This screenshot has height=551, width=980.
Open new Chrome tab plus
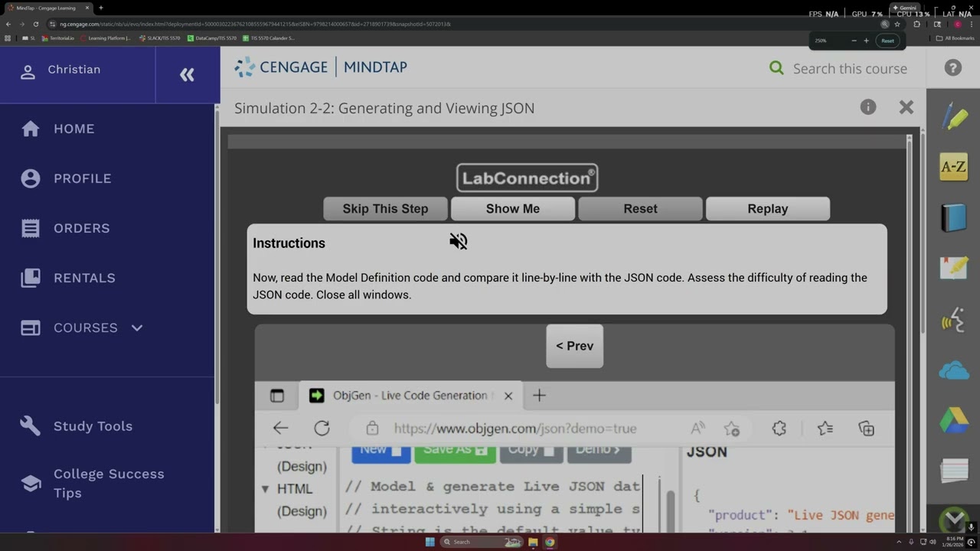coord(100,8)
